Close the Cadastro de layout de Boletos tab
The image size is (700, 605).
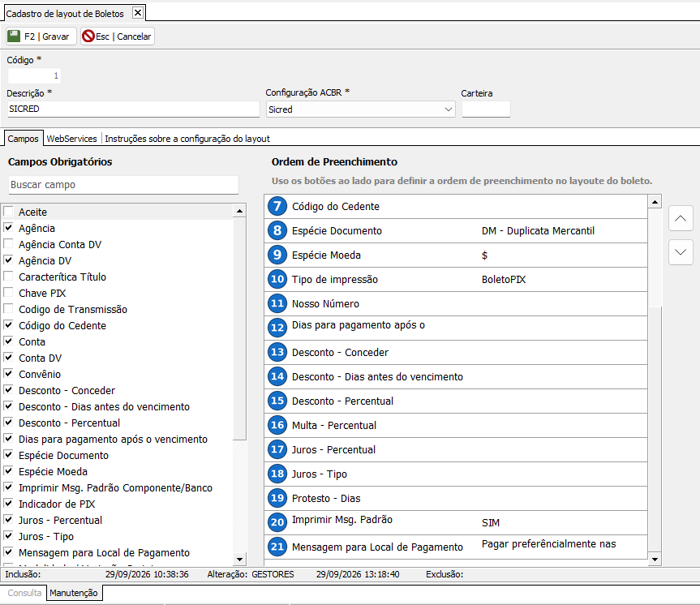[x=138, y=13]
